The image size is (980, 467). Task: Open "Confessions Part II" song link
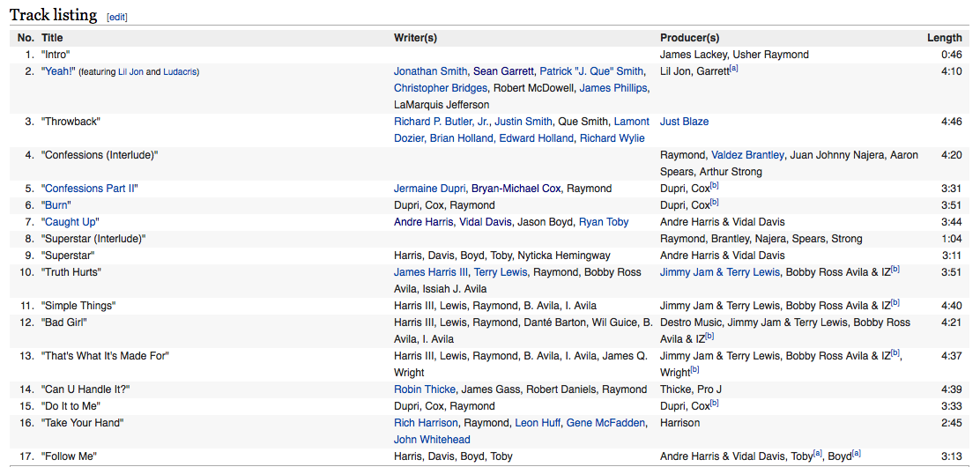(90, 189)
